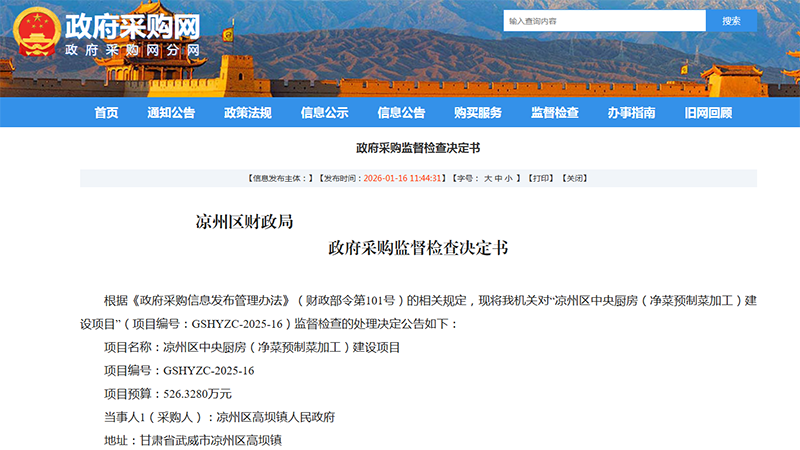The height and width of the screenshot is (450, 800).
Task: Set font size to 中
Action: (498, 179)
